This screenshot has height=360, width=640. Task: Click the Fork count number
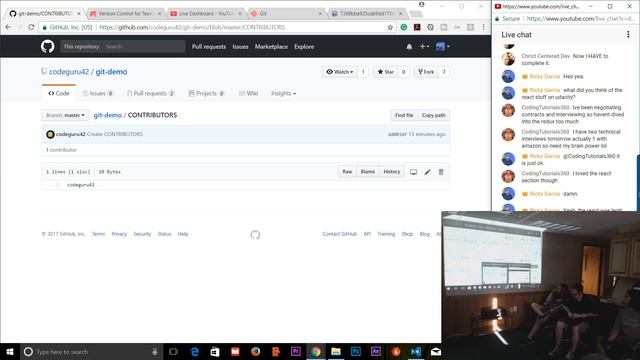click(444, 72)
